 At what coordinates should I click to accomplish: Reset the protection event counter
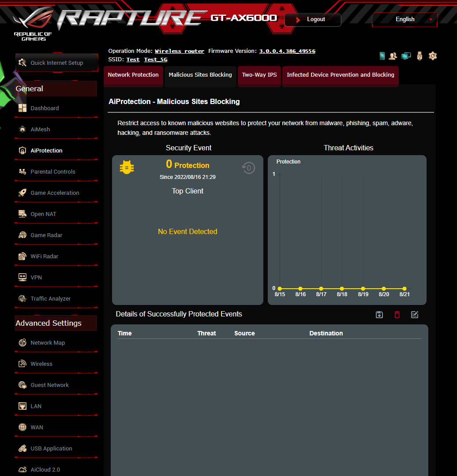248,168
